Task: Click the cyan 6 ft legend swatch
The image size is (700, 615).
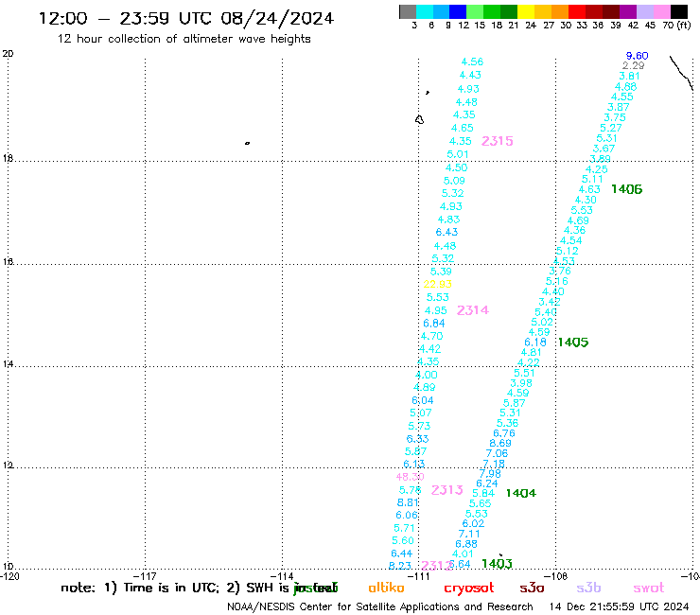Action: click(x=425, y=11)
